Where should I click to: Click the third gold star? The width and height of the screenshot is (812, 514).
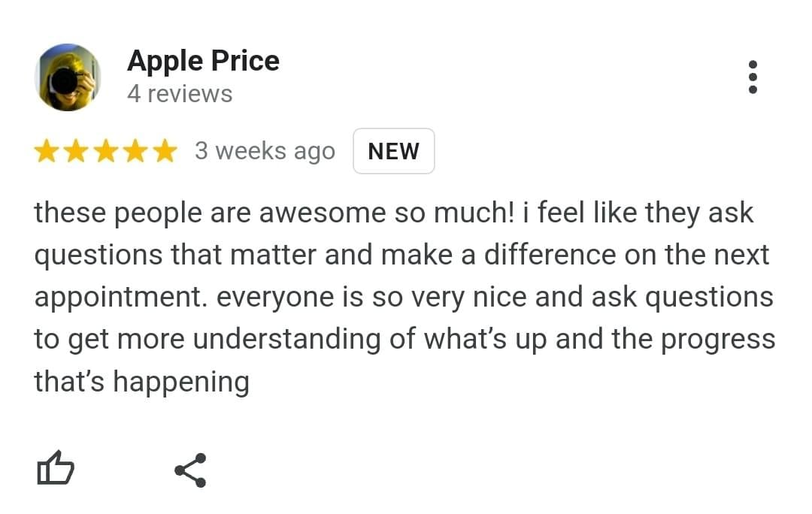coord(105,152)
